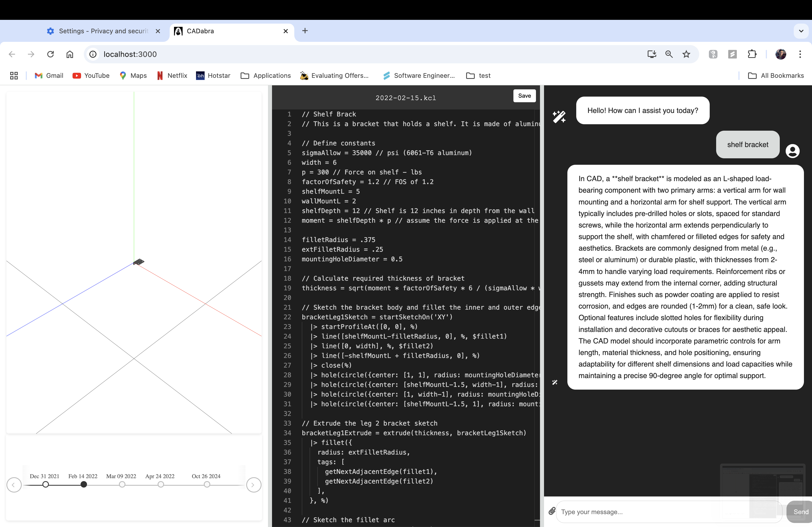Open a new browser tab
Viewport: 812px width, 527px height.
point(305,31)
